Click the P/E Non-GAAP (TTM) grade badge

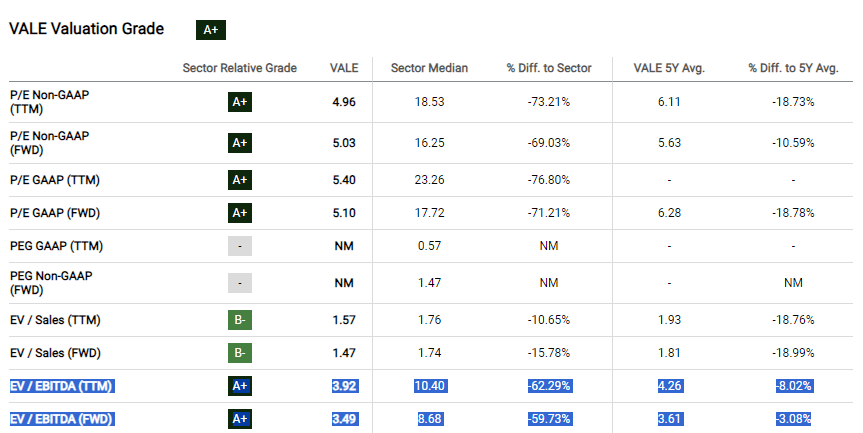point(239,102)
